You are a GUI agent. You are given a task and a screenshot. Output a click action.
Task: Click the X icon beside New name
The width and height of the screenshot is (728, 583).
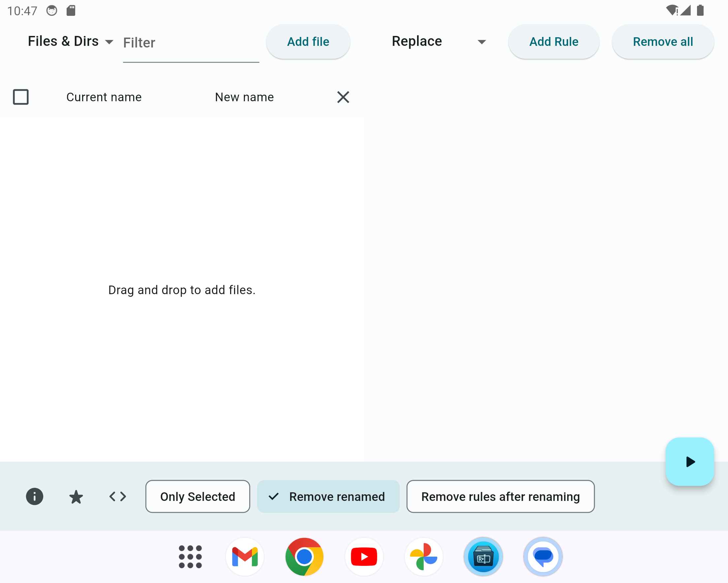click(343, 97)
